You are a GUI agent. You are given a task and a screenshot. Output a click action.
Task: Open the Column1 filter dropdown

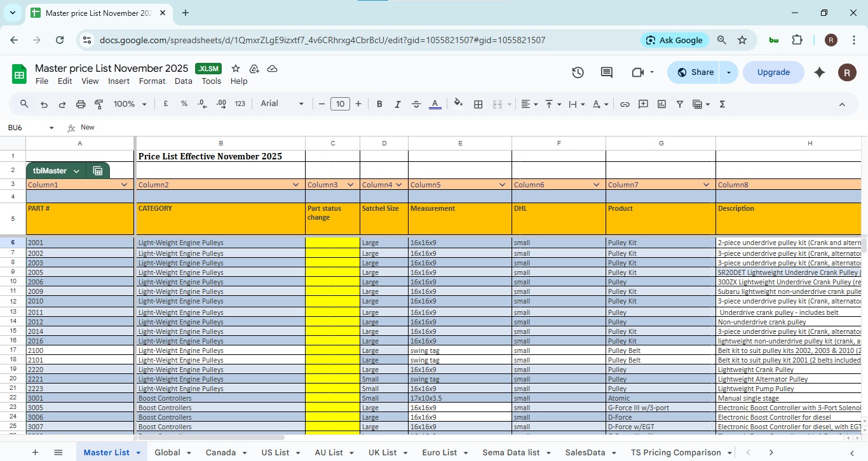coord(125,185)
